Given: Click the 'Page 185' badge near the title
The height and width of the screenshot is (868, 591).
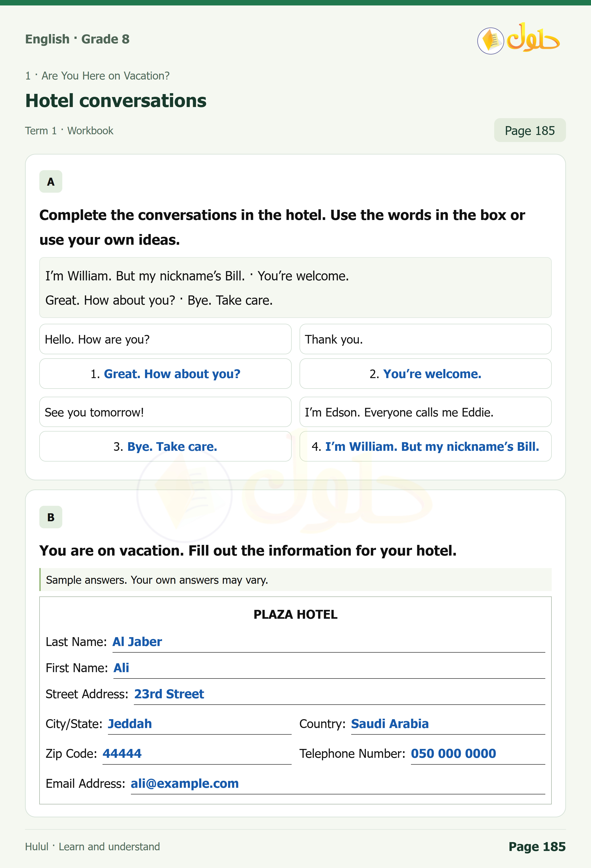Looking at the screenshot, I should tap(530, 130).
